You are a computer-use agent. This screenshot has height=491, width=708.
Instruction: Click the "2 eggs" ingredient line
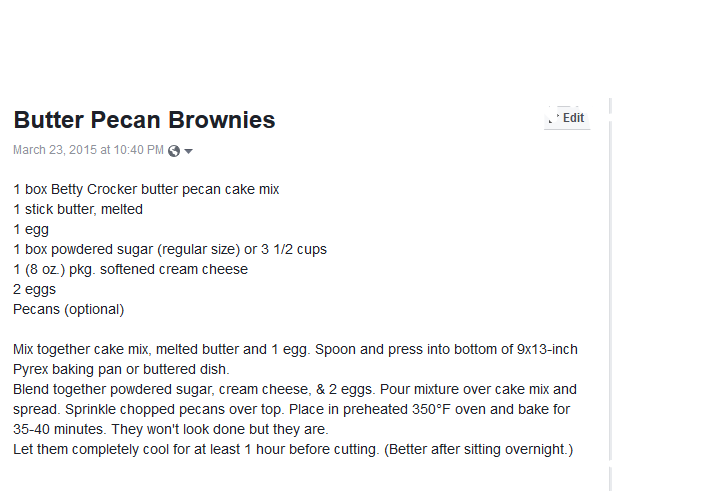(34, 289)
